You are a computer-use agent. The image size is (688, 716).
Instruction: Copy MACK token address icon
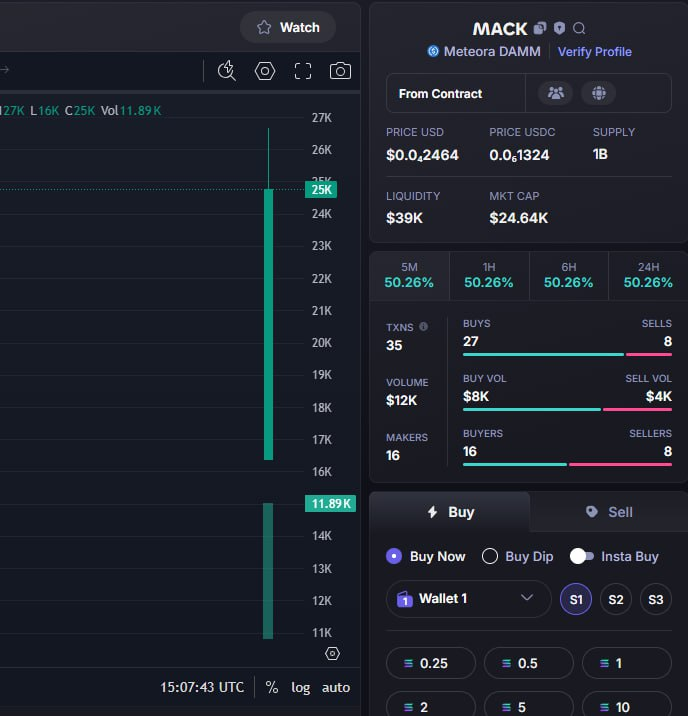pyautogui.click(x=540, y=28)
